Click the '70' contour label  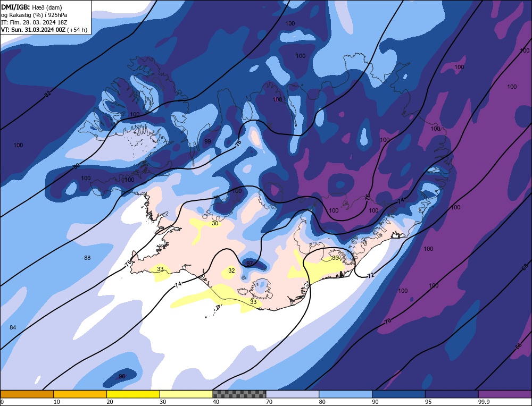click(388, 320)
